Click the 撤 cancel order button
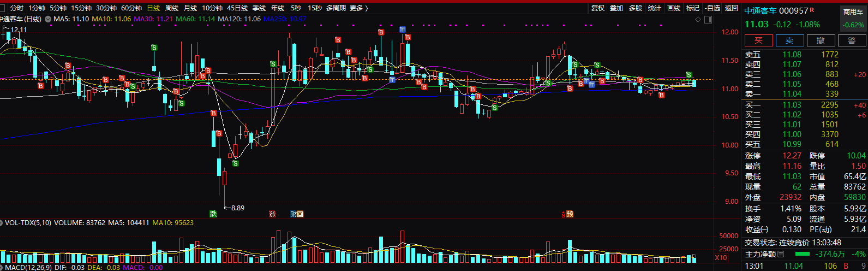868x271 pixels. 821,40
